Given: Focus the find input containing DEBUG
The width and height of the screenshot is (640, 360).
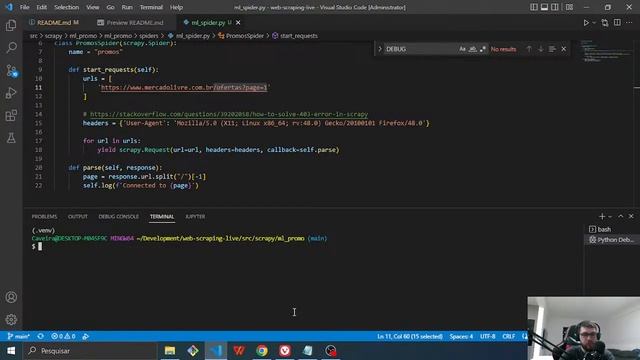Looking at the screenshot, I should tap(420, 49).
